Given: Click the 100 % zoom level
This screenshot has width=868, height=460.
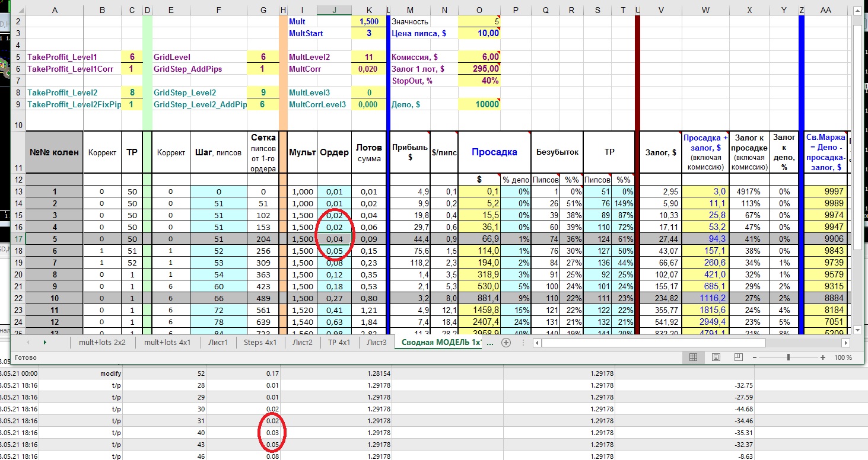Looking at the screenshot, I should [843, 357].
